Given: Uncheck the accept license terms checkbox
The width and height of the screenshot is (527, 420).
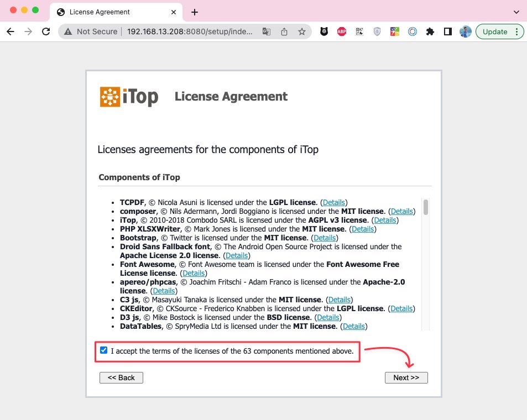Looking at the screenshot, I should point(103,350).
